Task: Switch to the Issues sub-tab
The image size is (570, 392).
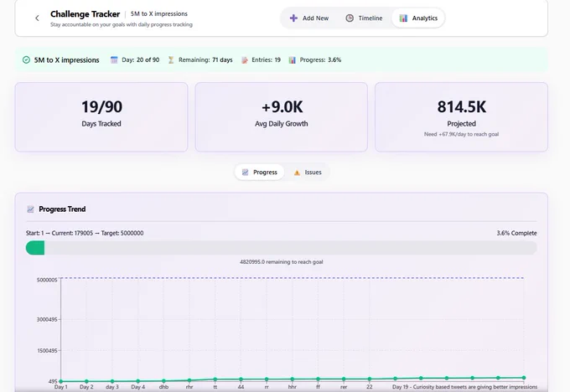Action: 308,173
